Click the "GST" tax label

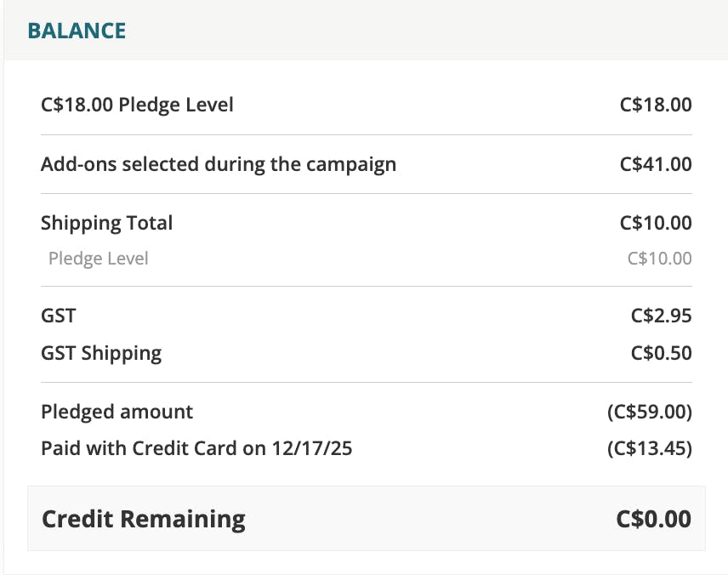(58, 316)
